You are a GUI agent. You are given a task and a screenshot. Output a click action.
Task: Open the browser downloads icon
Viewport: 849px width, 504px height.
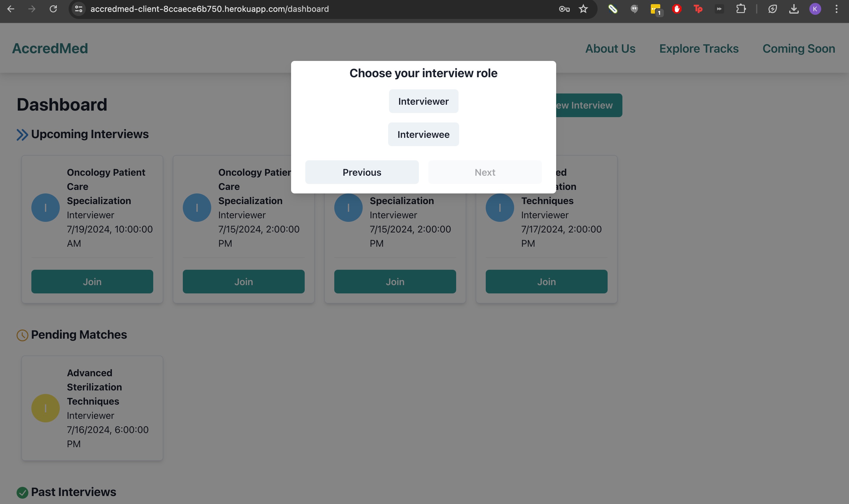tap(794, 9)
